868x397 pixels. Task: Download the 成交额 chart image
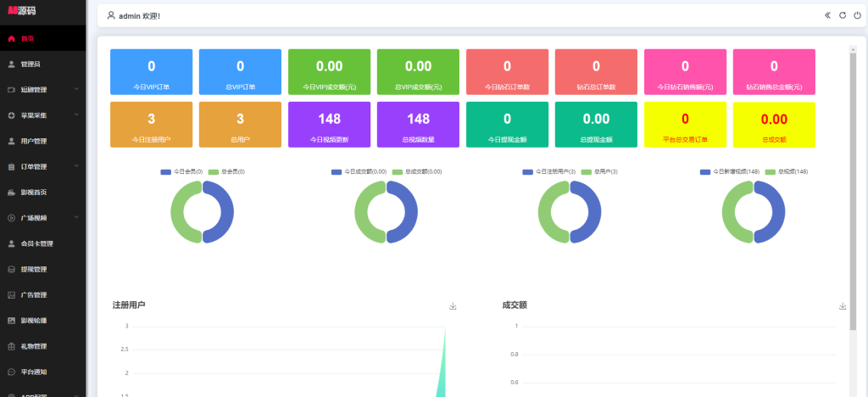[x=843, y=306]
